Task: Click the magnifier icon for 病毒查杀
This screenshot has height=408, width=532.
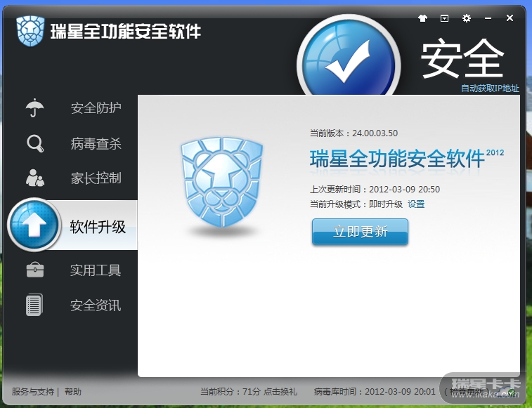Action: (35, 143)
